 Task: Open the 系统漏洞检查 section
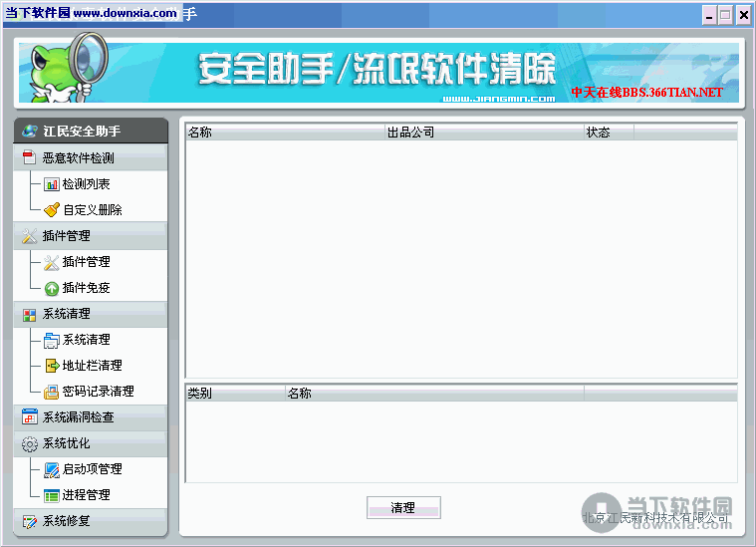tap(90, 416)
